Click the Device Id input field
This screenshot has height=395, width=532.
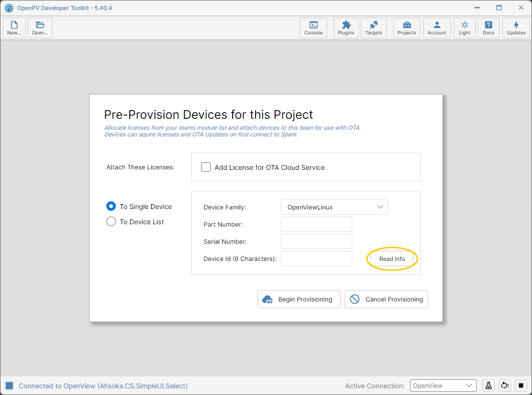[317, 259]
